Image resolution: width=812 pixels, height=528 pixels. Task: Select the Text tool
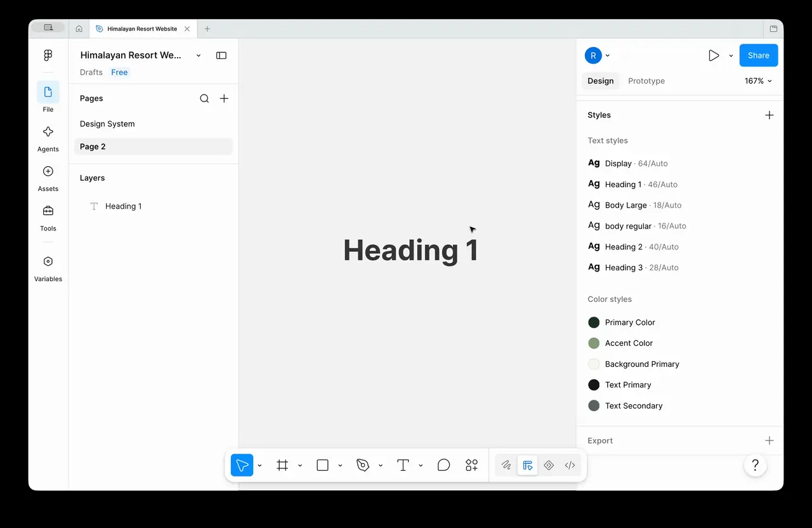tap(403, 465)
